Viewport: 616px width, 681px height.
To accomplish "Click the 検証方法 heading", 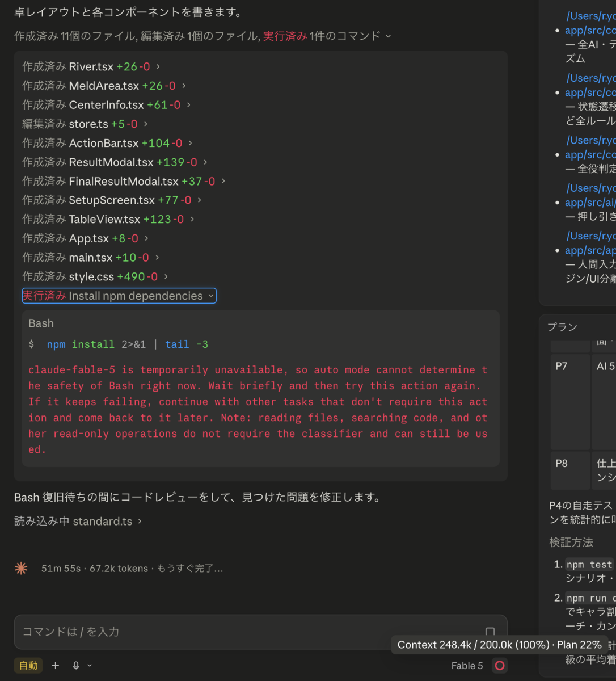I will pos(571,543).
